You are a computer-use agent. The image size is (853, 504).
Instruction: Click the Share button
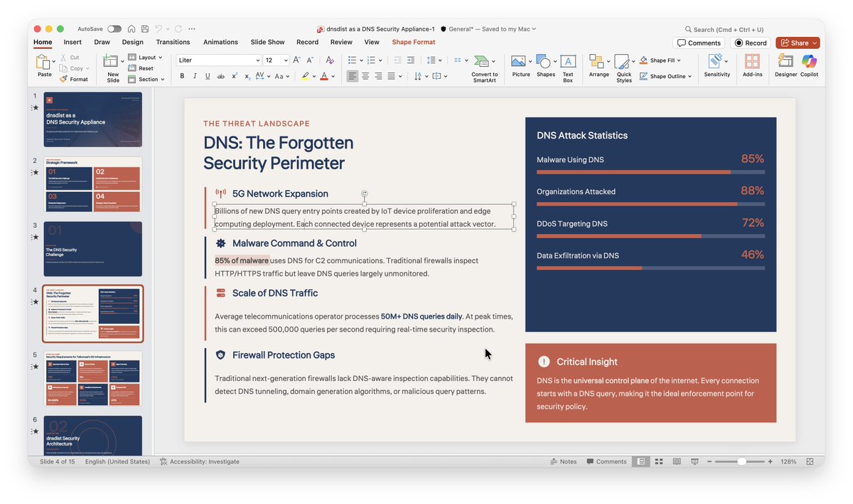pos(798,43)
